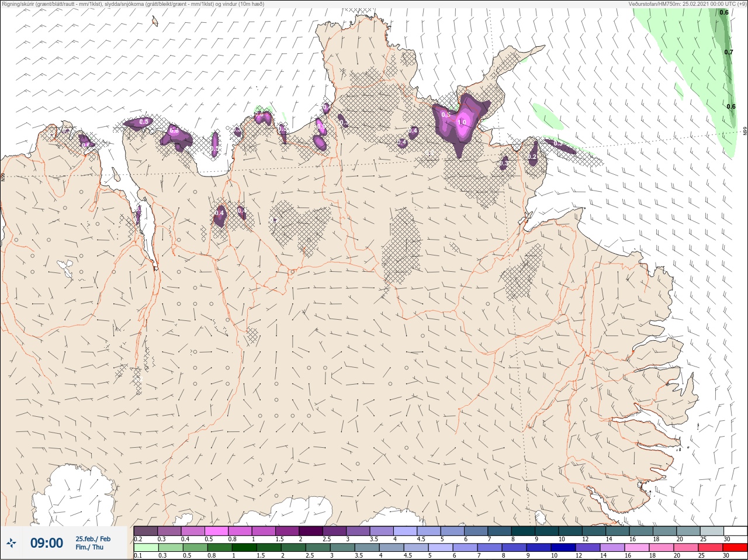Click the 09:00 forecast time display
Image resolution: width=748 pixels, height=560 pixels.
coord(47,543)
